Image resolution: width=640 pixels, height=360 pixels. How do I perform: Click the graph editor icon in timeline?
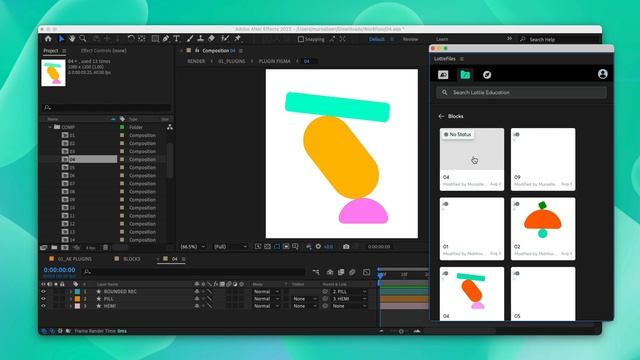(x=367, y=272)
